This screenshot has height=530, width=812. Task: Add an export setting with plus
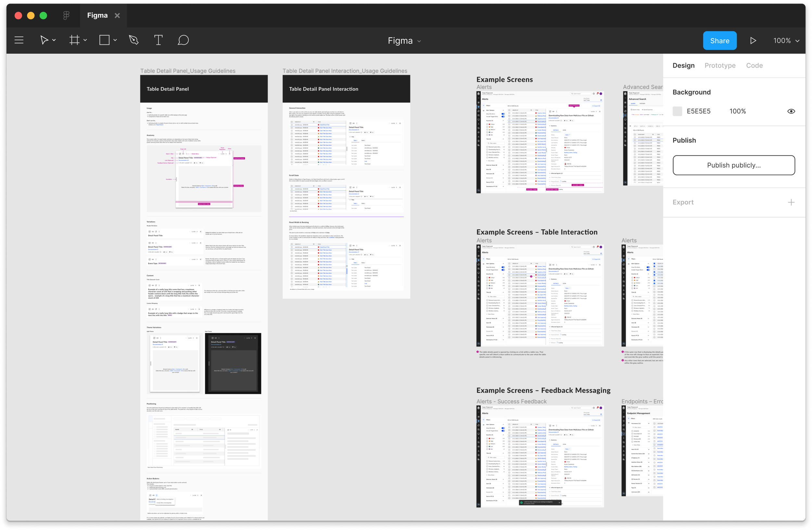[791, 203]
